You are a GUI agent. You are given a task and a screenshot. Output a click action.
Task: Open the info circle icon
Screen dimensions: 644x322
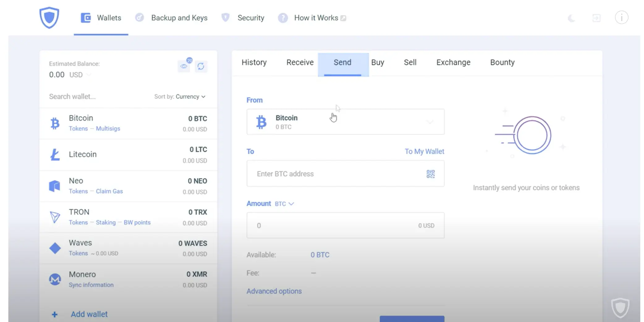tap(621, 18)
